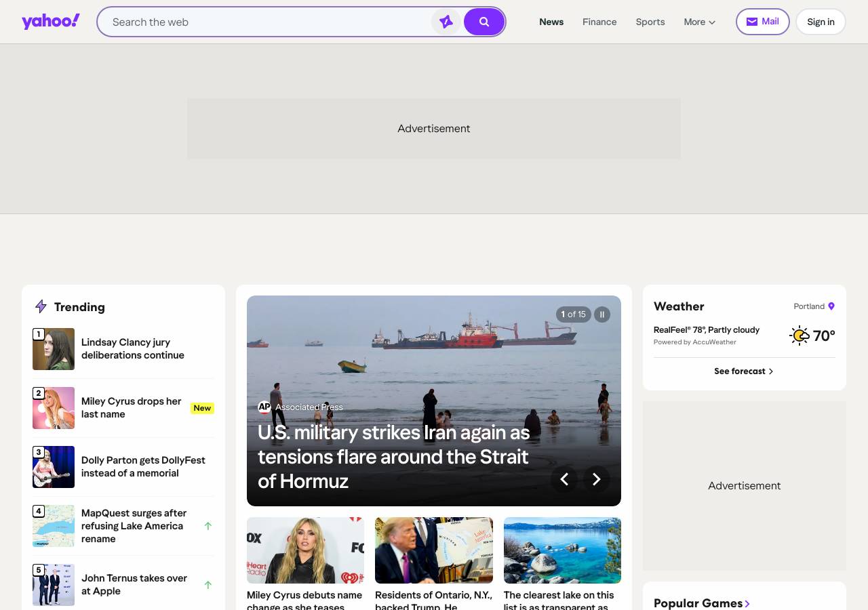This screenshot has height=610, width=868.
Task: Open the Finance section
Action: click(599, 22)
